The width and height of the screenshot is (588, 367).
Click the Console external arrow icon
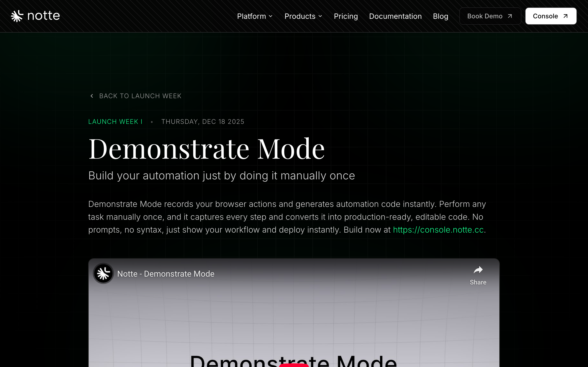click(566, 16)
